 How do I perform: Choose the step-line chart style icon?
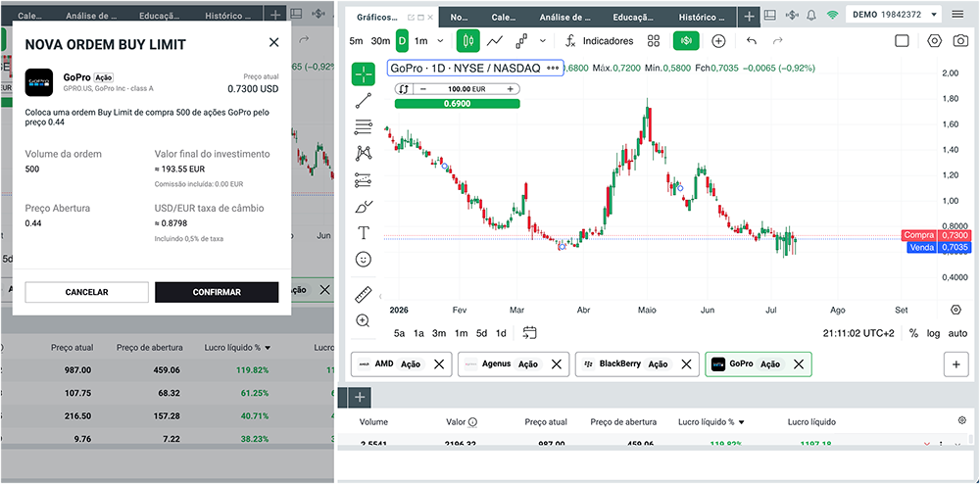(x=522, y=40)
